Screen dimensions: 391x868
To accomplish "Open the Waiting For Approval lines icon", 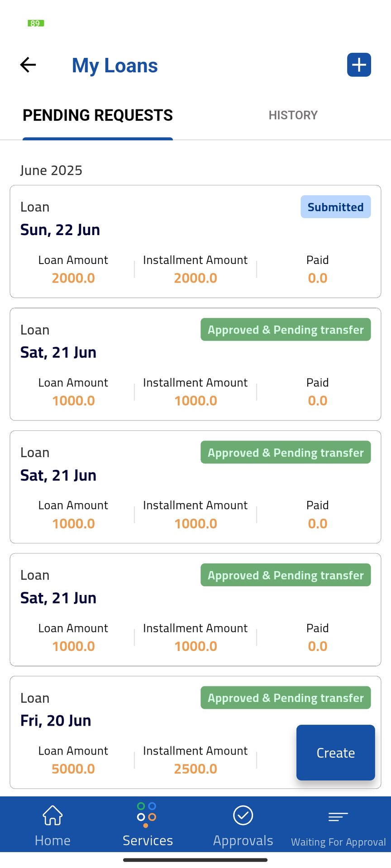I will point(338,816).
